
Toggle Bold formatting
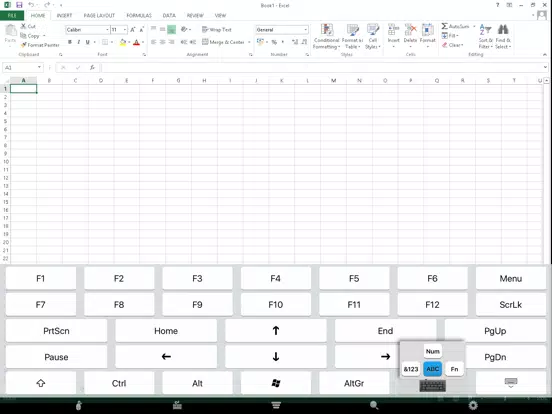coord(70,42)
